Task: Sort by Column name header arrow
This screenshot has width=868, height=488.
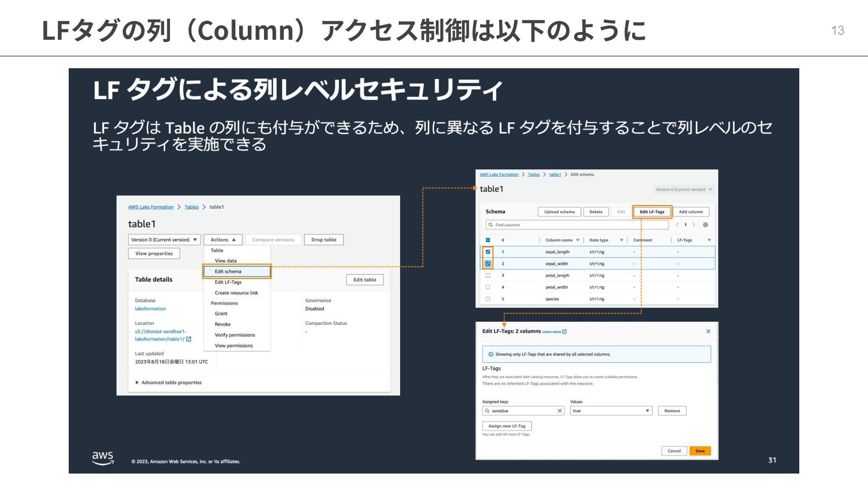Action: pyautogui.click(x=577, y=240)
